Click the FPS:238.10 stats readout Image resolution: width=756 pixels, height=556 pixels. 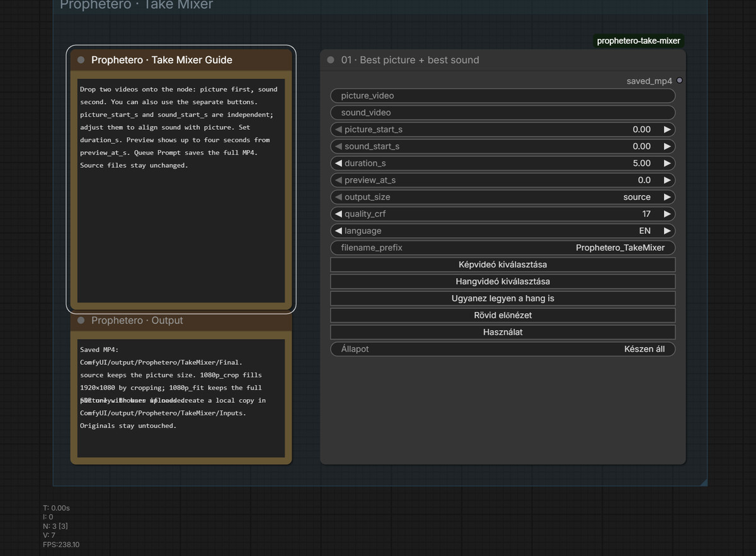tap(61, 545)
